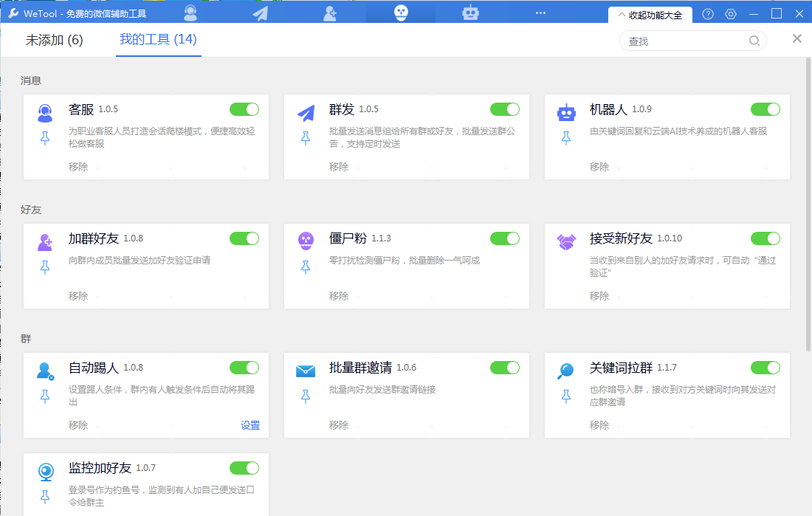Click the 监控加好友 webcam card icon

click(x=46, y=472)
